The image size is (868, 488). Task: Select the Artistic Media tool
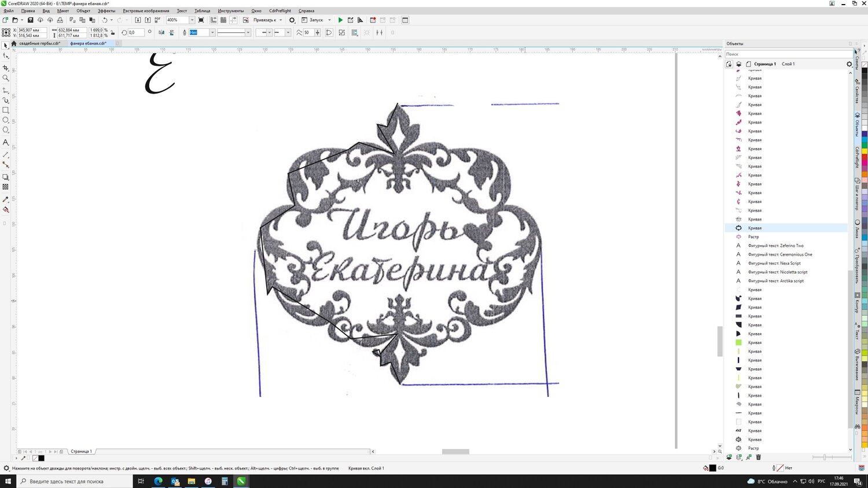point(6,100)
